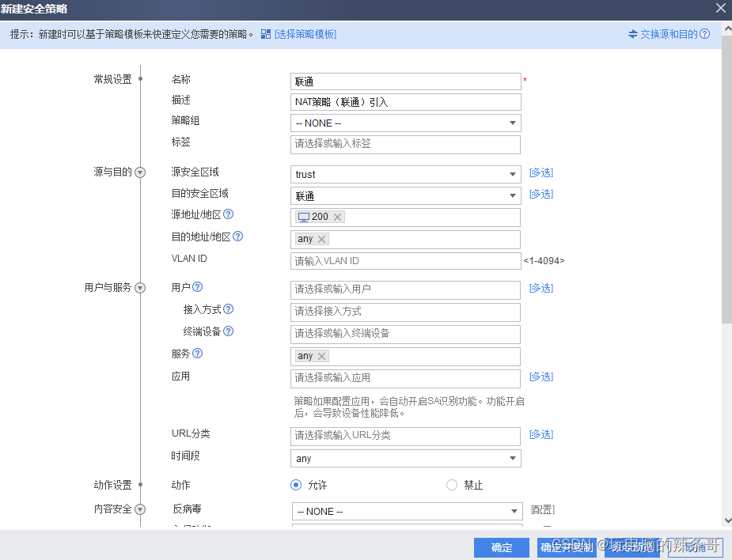This screenshot has width=732, height=560.
Task: Show help icon next to 接入方式
Action: tap(228, 309)
